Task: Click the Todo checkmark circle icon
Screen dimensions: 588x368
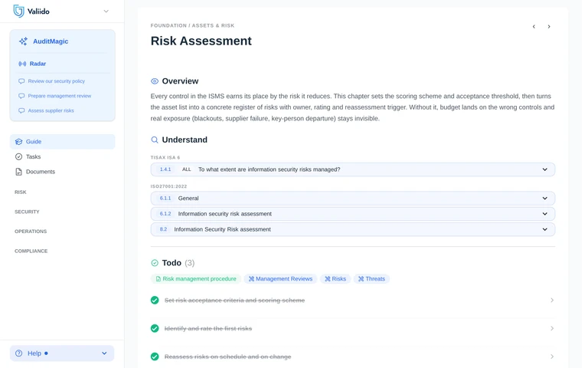Action: [x=155, y=263]
